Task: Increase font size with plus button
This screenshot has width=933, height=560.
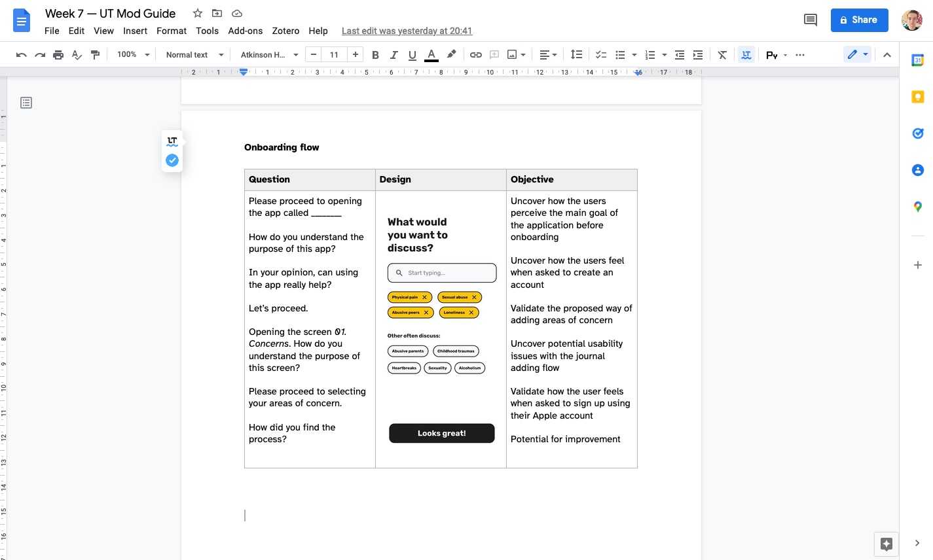Action: pos(355,55)
